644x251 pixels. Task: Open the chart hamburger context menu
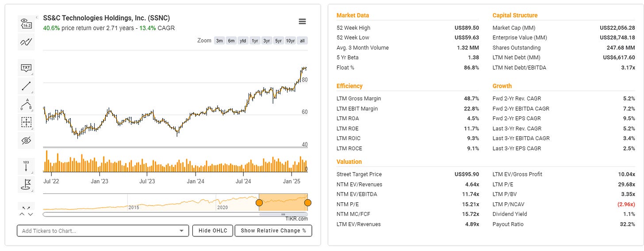pos(303,22)
